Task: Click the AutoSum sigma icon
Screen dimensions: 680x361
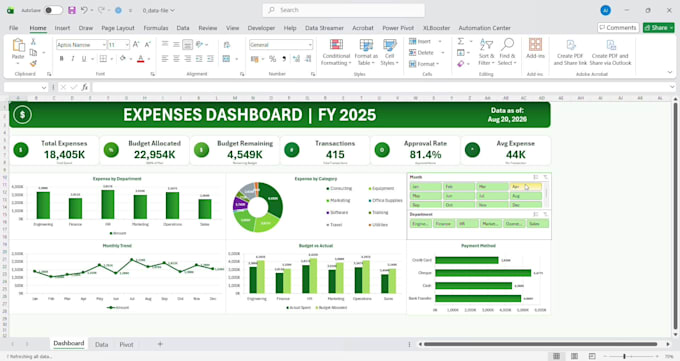Action: click(461, 41)
